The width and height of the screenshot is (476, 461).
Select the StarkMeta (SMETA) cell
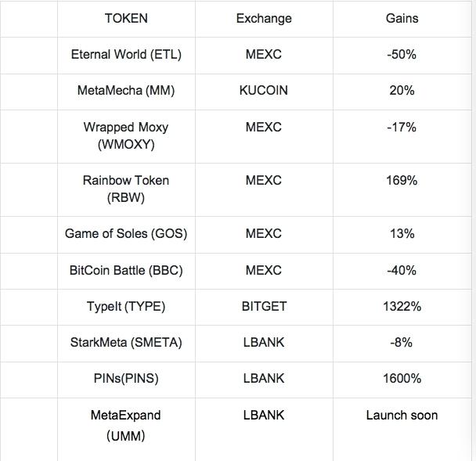126,343
